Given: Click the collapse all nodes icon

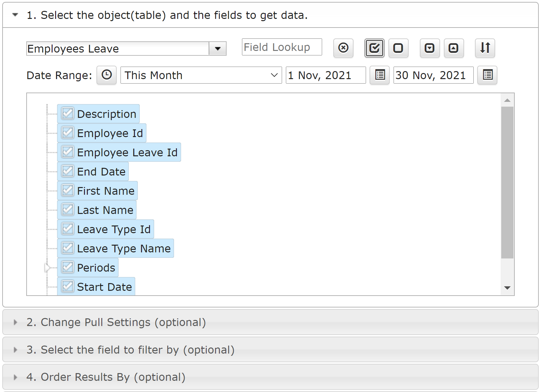Looking at the screenshot, I should click(x=454, y=48).
